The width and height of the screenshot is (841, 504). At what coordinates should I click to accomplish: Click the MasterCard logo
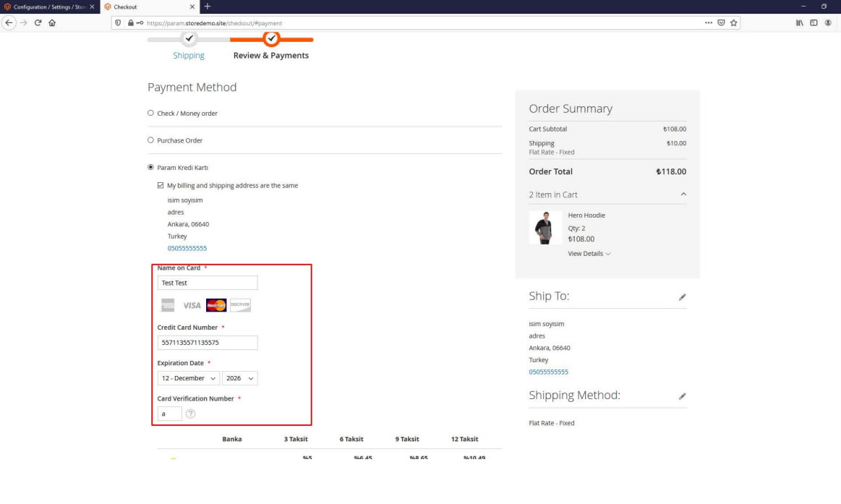click(216, 305)
